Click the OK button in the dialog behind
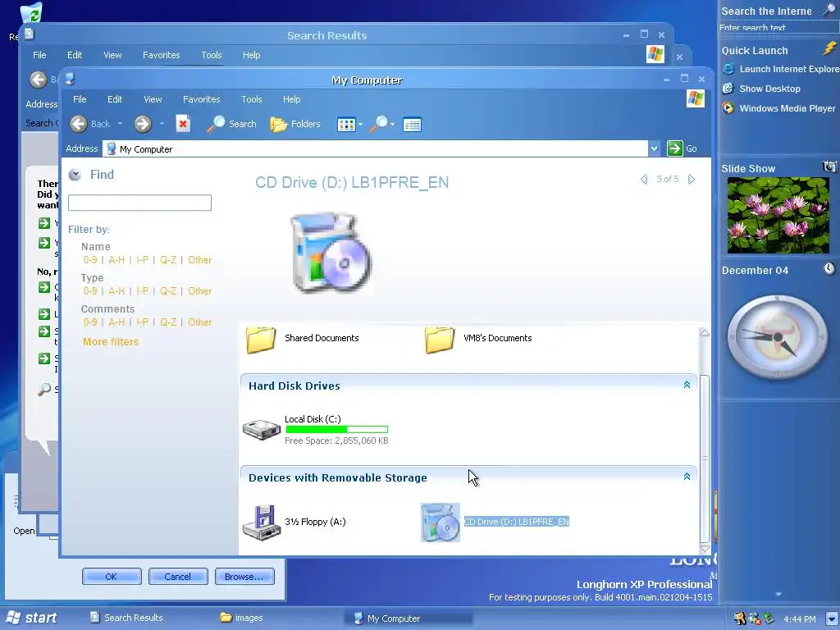Screen dimensions: 840x630 point(112,577)
